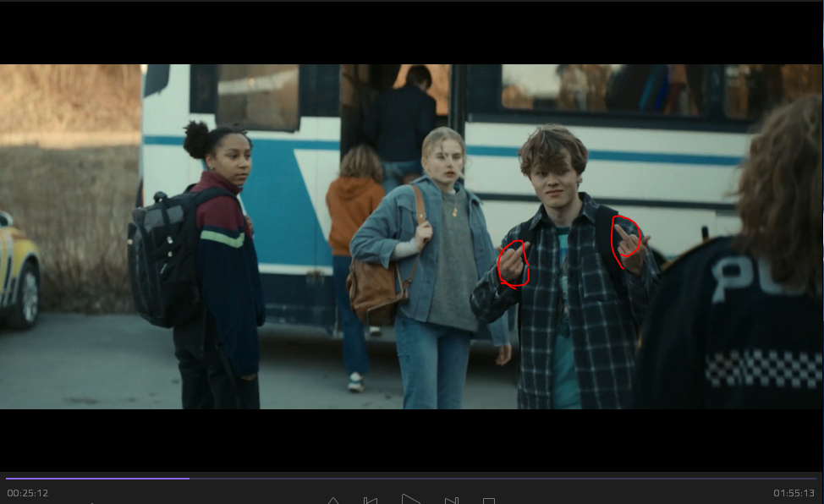
Task: Click the seek bar at its midpoint
Action: point(411,479)
